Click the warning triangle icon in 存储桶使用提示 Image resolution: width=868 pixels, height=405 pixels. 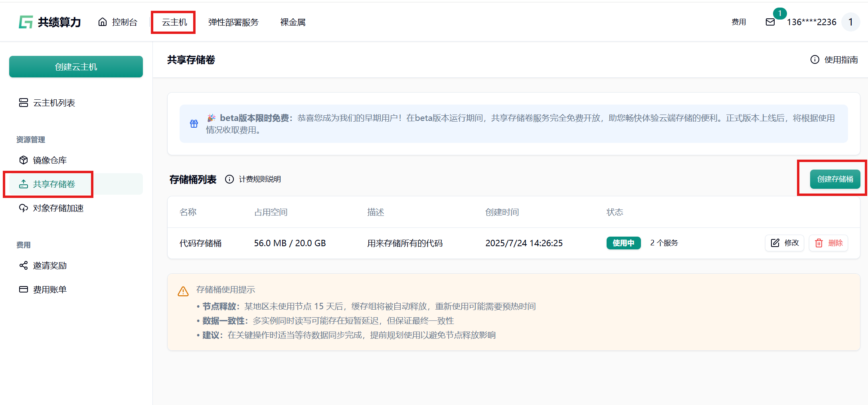[x=183, y=292]
